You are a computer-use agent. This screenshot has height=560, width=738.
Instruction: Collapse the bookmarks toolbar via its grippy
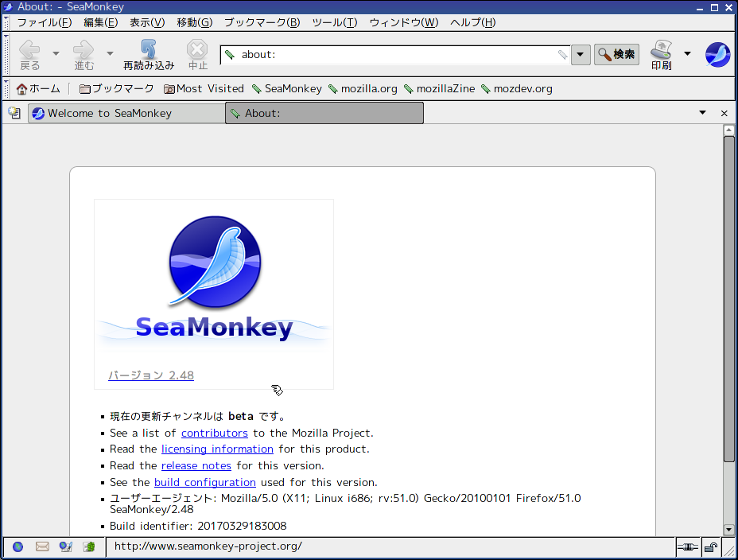coord(6,88)
